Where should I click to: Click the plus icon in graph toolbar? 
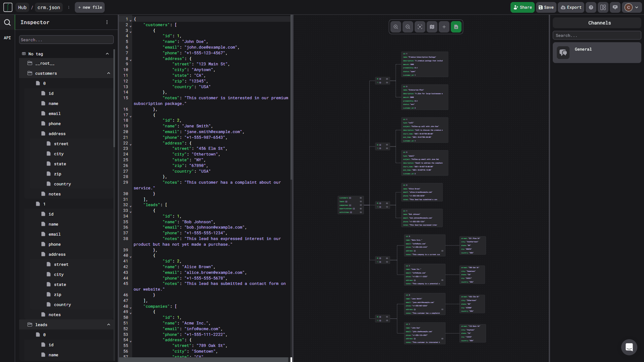tap(444, 27)
